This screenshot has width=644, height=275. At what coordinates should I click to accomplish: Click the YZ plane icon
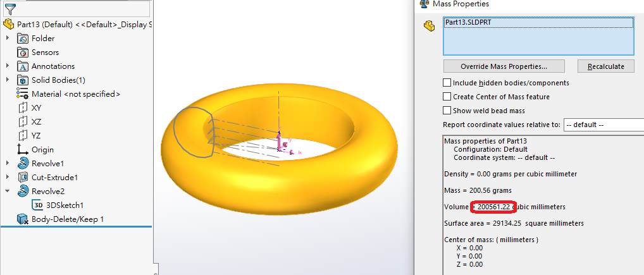coord(22,135)
